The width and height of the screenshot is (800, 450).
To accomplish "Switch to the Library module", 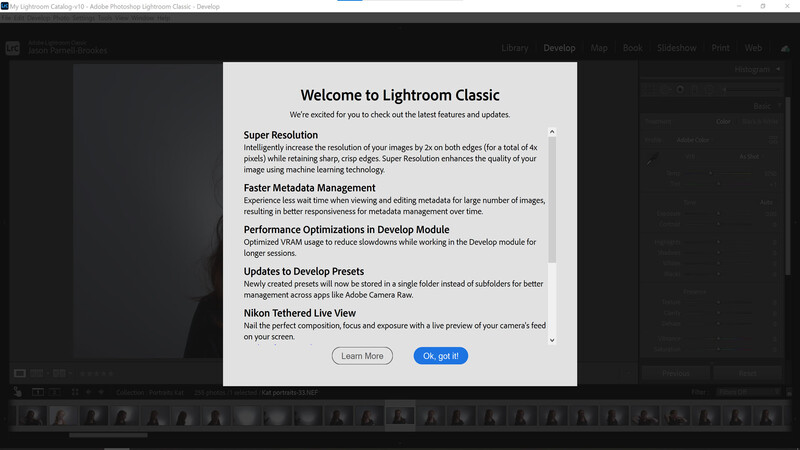I will pyautogui.click(x=515, y=48).
